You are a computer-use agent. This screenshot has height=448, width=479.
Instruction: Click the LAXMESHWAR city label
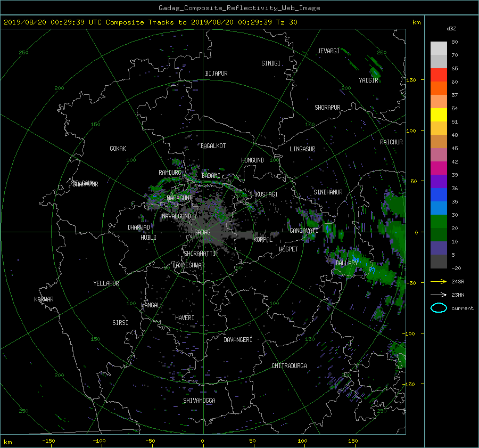click(x=188, y=265)
